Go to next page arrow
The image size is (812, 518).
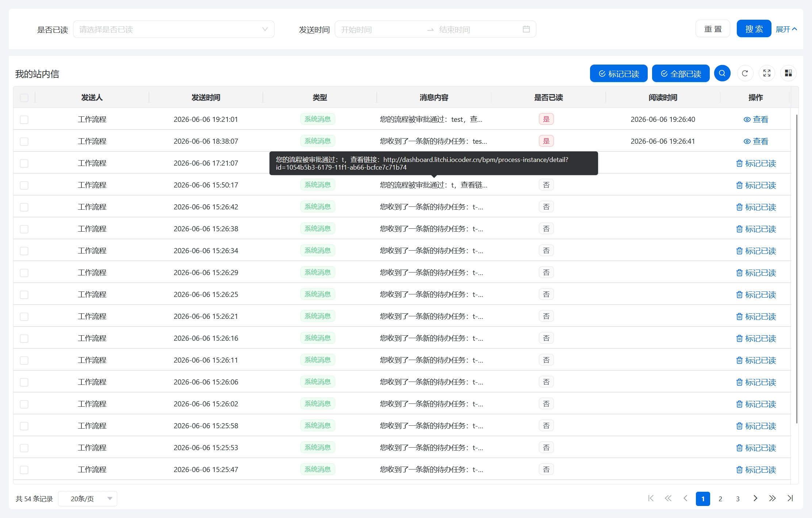755,498
